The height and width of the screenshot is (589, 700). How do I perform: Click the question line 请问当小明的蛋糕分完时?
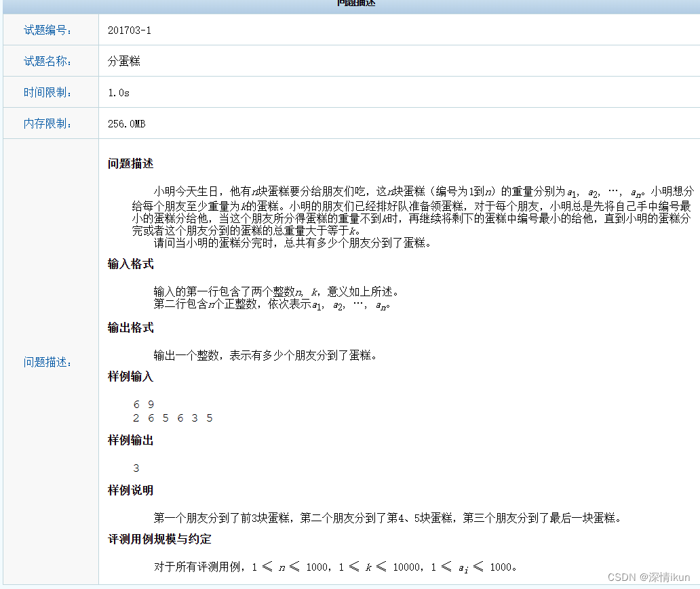(292, 243)
